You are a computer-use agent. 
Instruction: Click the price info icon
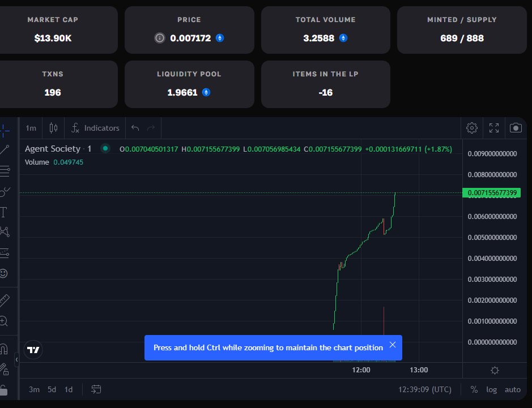coord(159,38)
